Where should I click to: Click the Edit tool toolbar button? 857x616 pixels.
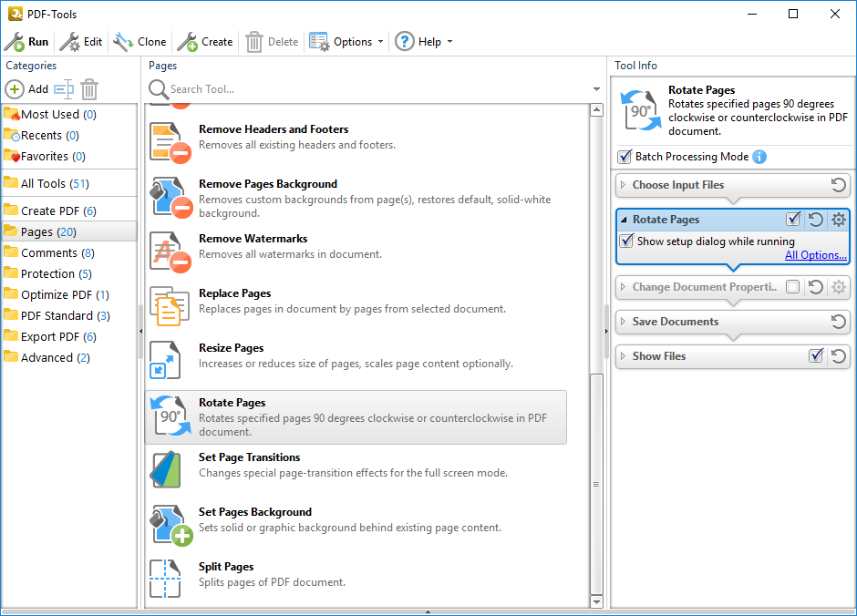pyautogui.click(x=81, y=42)
